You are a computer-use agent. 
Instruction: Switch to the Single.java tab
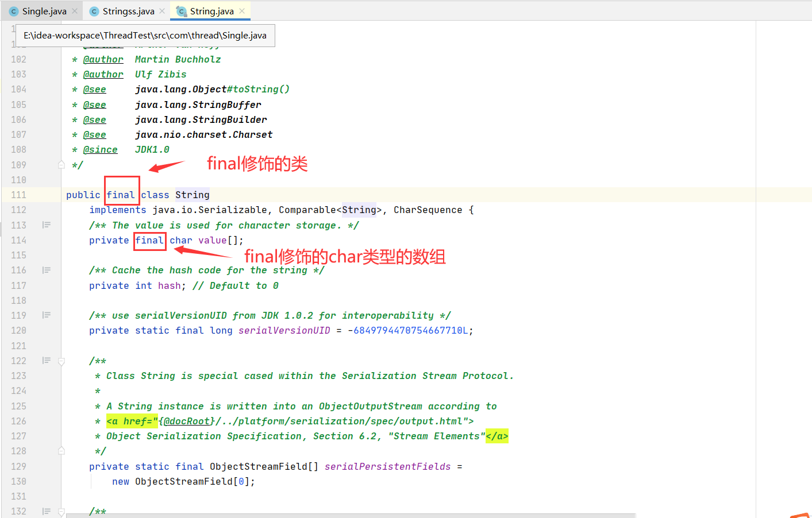(x=44, y=11)
